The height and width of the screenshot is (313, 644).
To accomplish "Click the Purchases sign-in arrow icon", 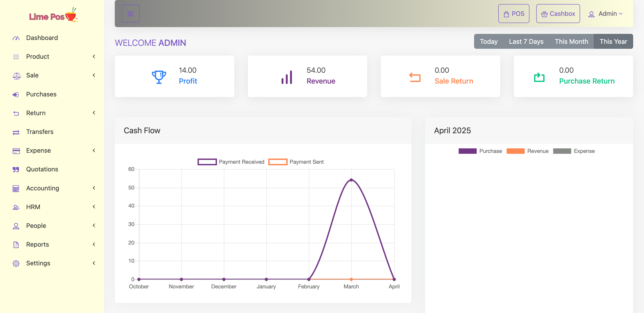I will (x=16, y=94).
